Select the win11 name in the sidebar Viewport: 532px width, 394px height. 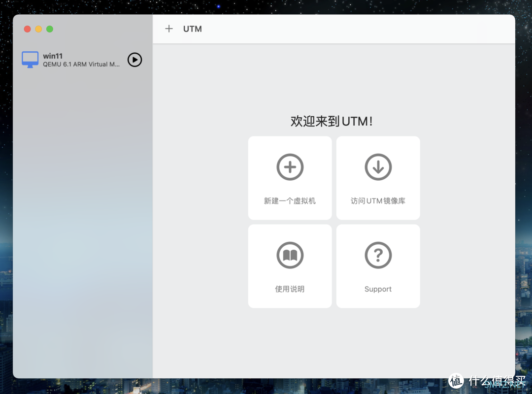(53, 56)
